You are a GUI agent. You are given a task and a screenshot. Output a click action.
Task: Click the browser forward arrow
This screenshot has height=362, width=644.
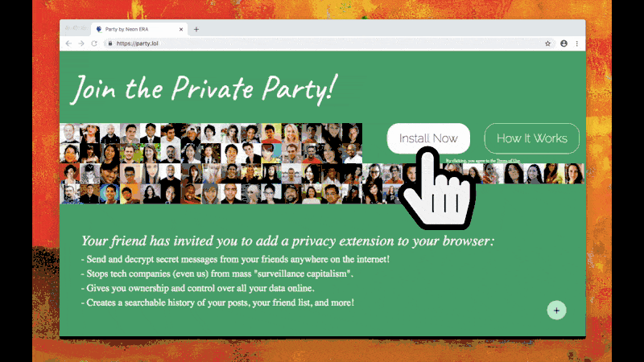click(81, 43)
